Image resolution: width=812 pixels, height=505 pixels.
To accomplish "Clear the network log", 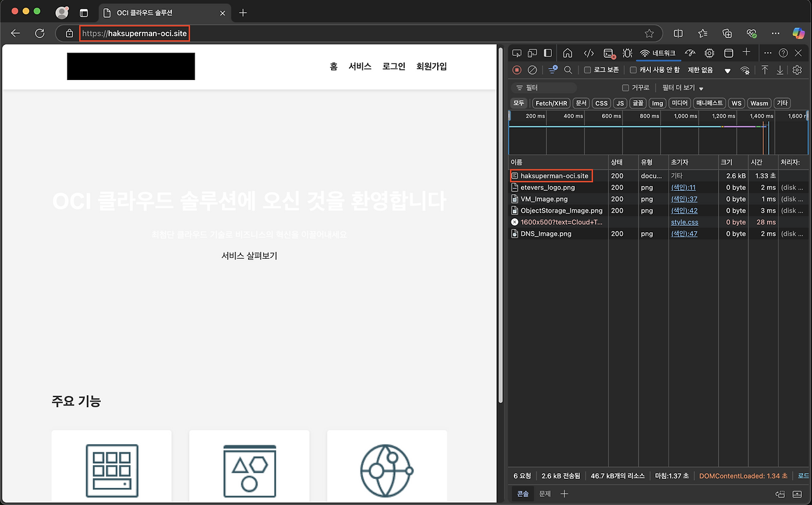I will (x=533, y=70).
